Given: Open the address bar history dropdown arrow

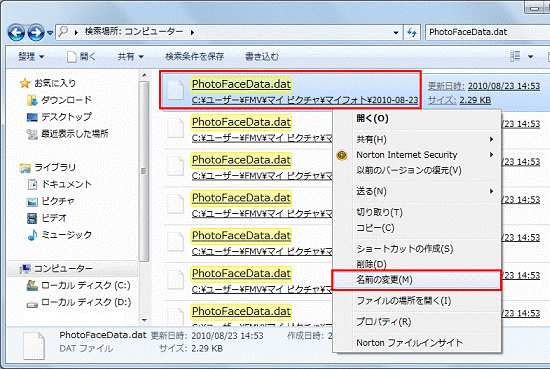Looking at the screenshot, I should pyautogui.click(x=396, y=33).
